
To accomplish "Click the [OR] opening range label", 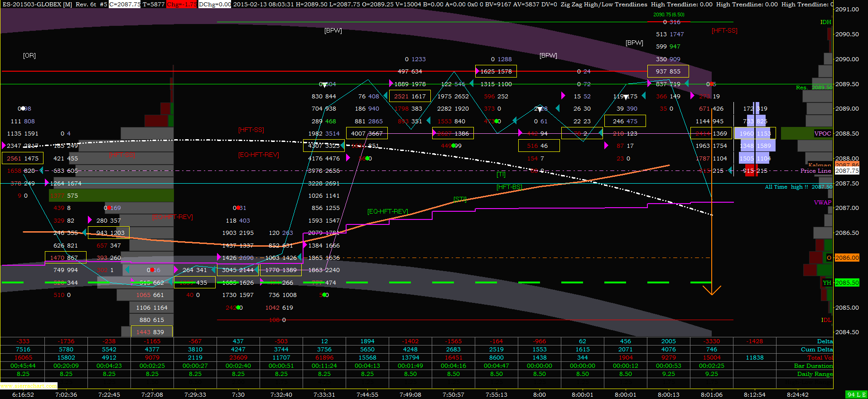I will [x=29, y=55].
